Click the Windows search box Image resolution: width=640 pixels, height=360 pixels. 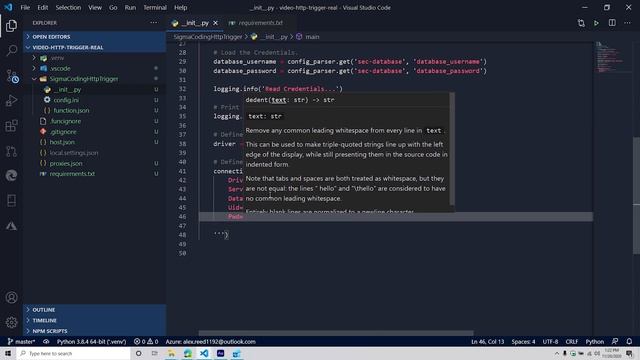[73, 353]
